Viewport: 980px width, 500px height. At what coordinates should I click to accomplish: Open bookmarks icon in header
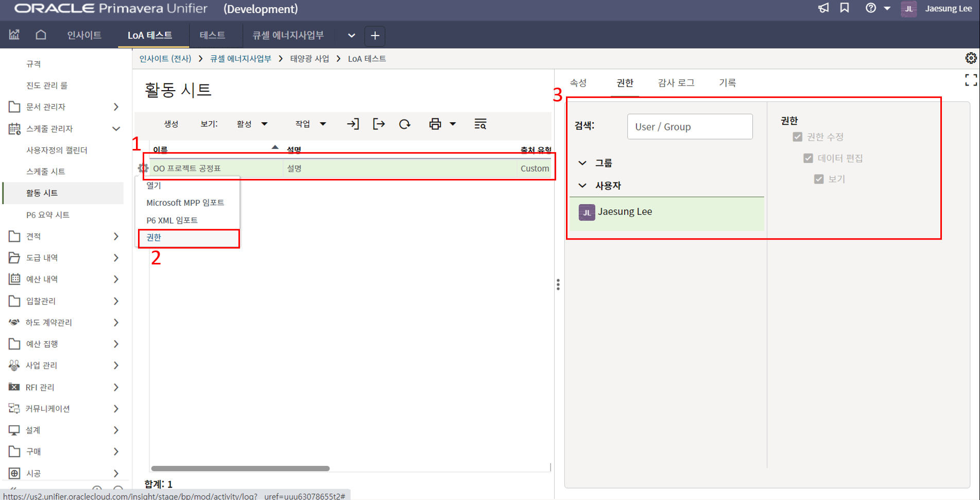845,8
